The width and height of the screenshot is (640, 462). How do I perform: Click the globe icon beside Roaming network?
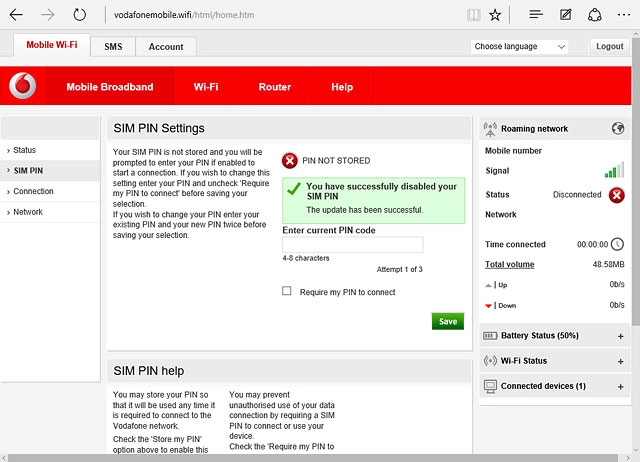click(x=617, y=128)
